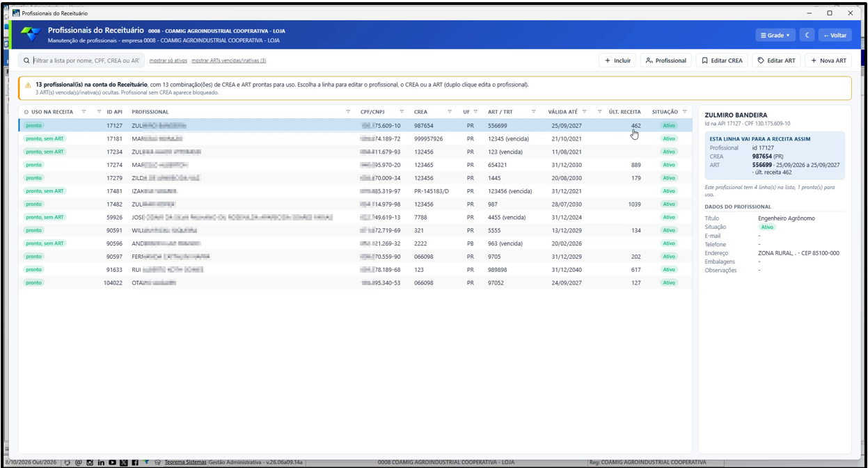Select the row with ID API 17234
This screenshot has width=868, height=468.
point(355,152)
